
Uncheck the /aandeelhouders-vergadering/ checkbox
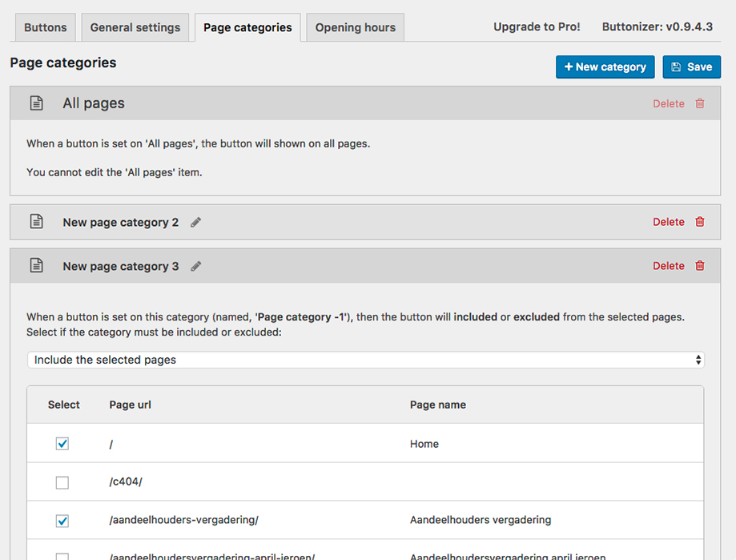click(62, 521)
